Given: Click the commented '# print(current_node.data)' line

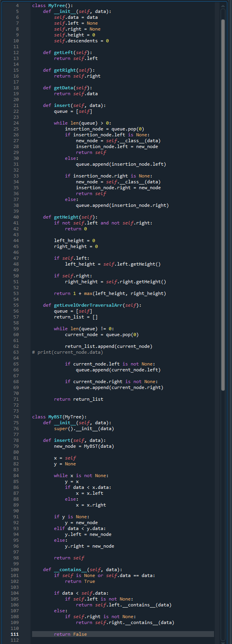Looking at the screenshot, I should [67, 352].
